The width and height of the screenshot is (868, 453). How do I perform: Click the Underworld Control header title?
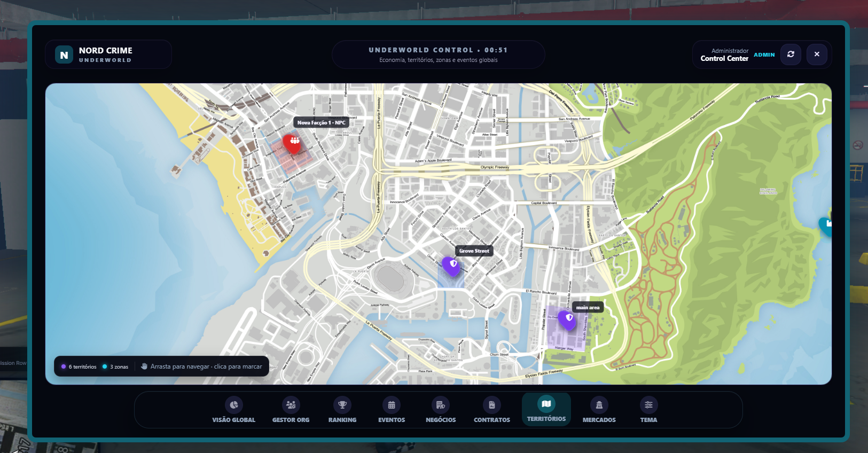tap(438, 50)
